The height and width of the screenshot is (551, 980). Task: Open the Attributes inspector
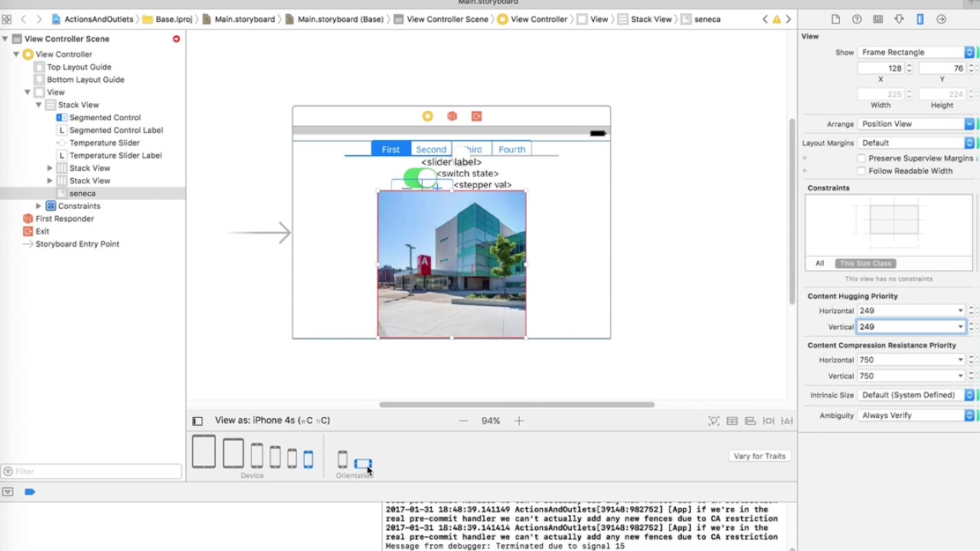(x=899, y=19)
